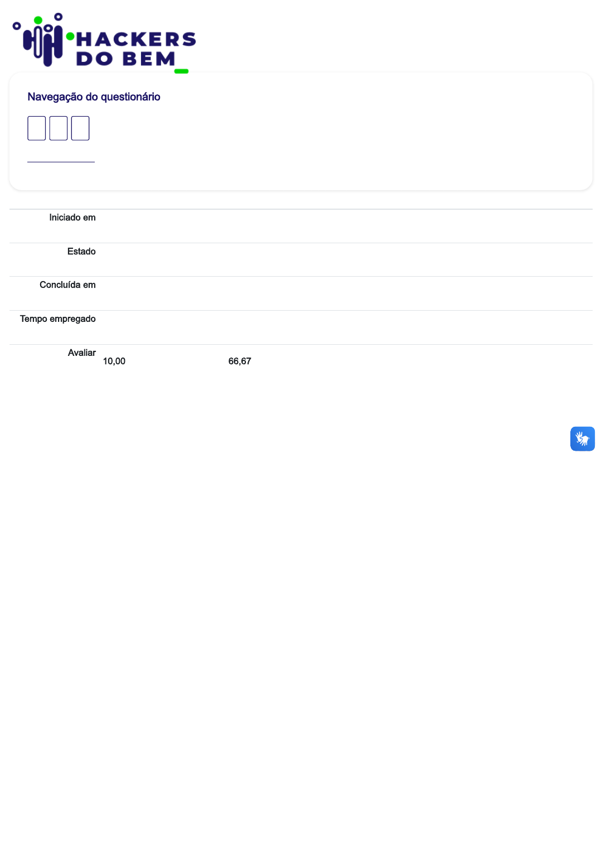Click the 10,00 grade value
This screenshot has width=601, height=868.
pos(114,361)
